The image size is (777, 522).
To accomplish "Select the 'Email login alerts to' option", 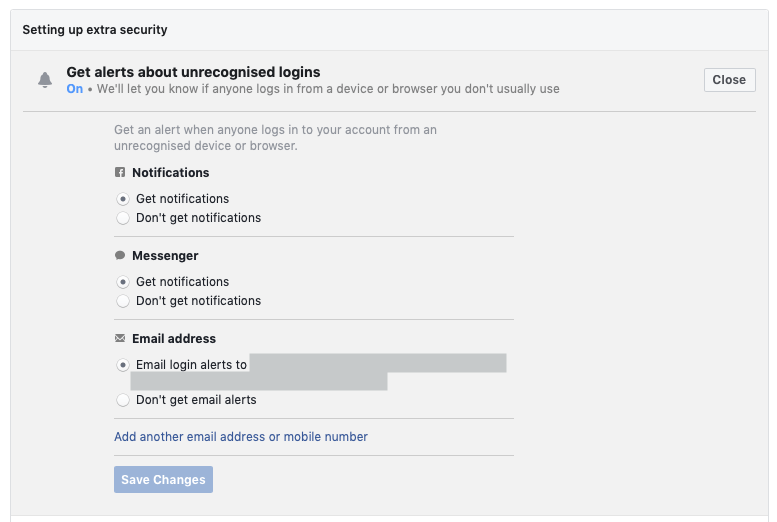I will click(x=123, y=365).
